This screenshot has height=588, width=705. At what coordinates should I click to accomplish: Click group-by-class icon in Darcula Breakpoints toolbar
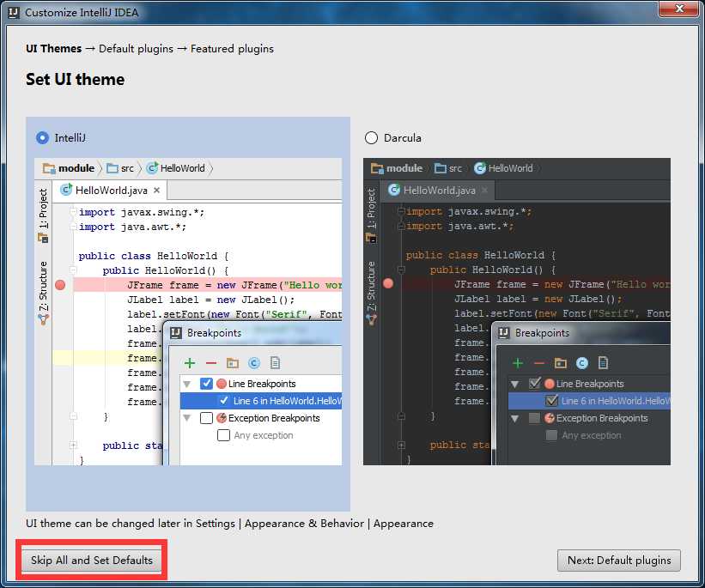tap(582, 363)
